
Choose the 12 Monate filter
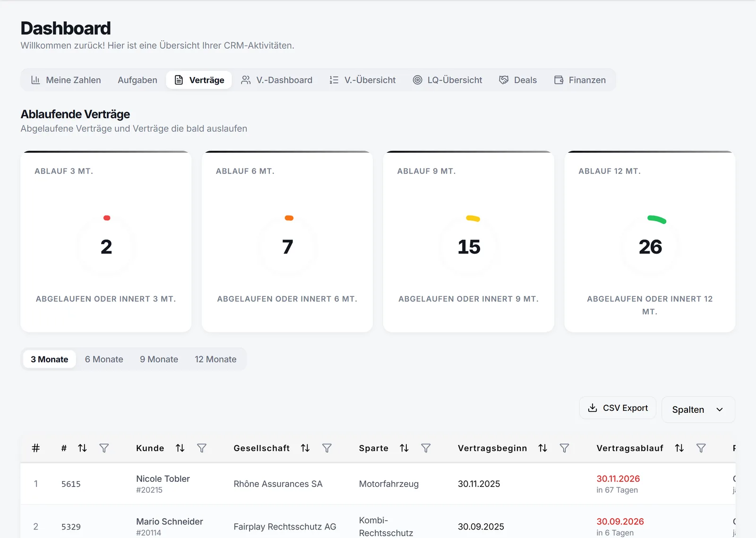pyautogui.click(x=215, y=359)
